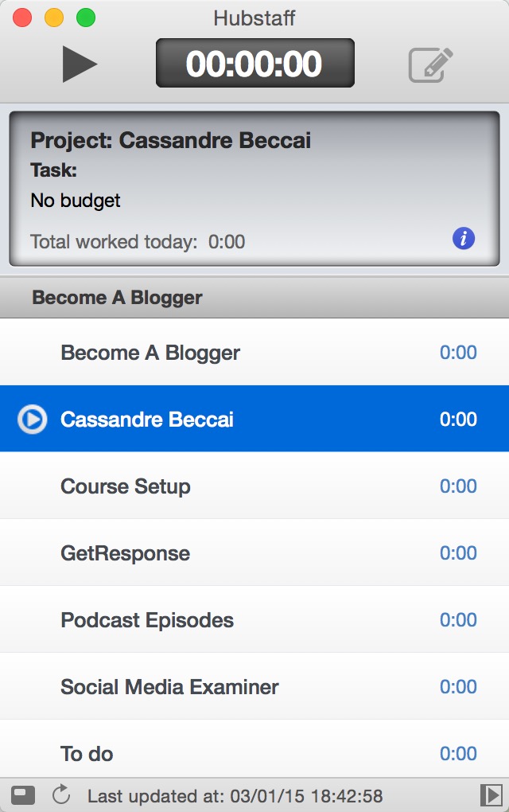Screen dimensions: 509x812
Task: Click the yellow minimize window button
Action: click(x=54, y=18)
